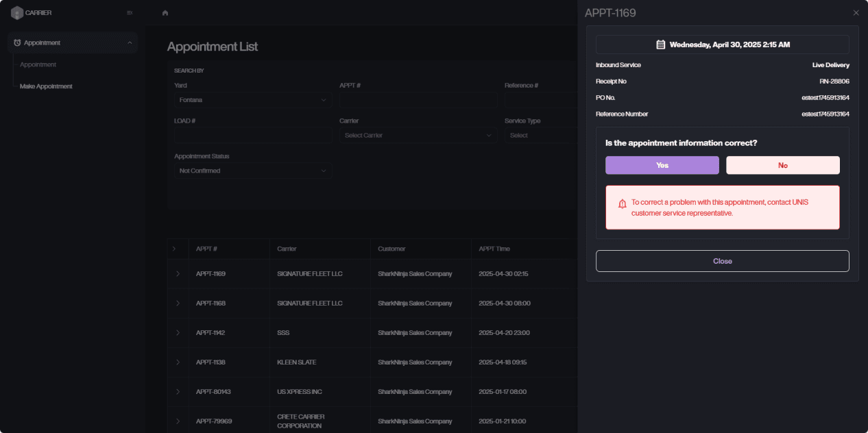Close the APPT-1169 panel with X
This screenshot has width=868, height=433.
[855, 13]
